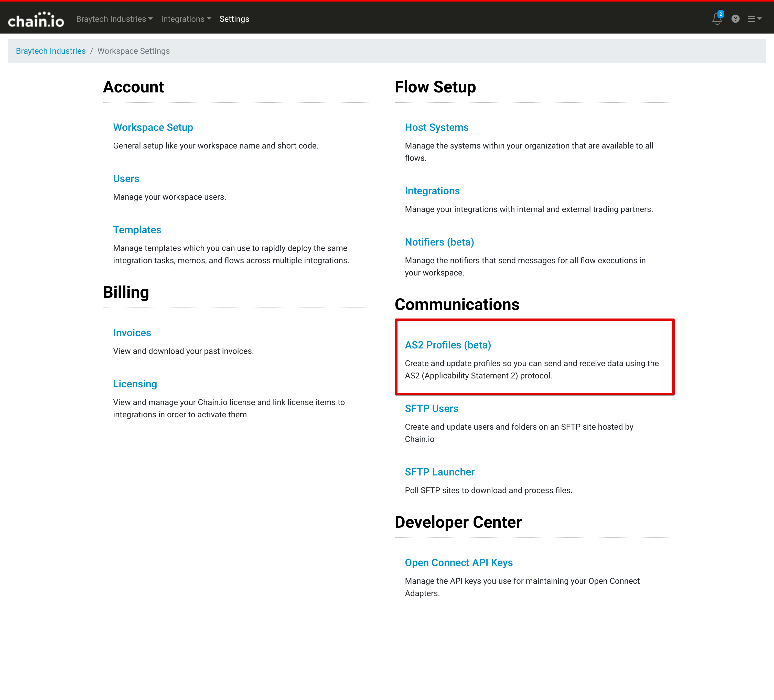Screen dimensions: 774x700
Task: Open Notifiers (beta) link
Action: click(x=439, y=242)
